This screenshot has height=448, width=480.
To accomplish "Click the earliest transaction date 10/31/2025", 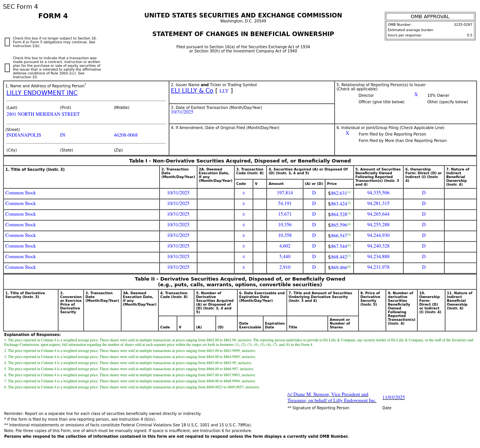I will point(182,112).
